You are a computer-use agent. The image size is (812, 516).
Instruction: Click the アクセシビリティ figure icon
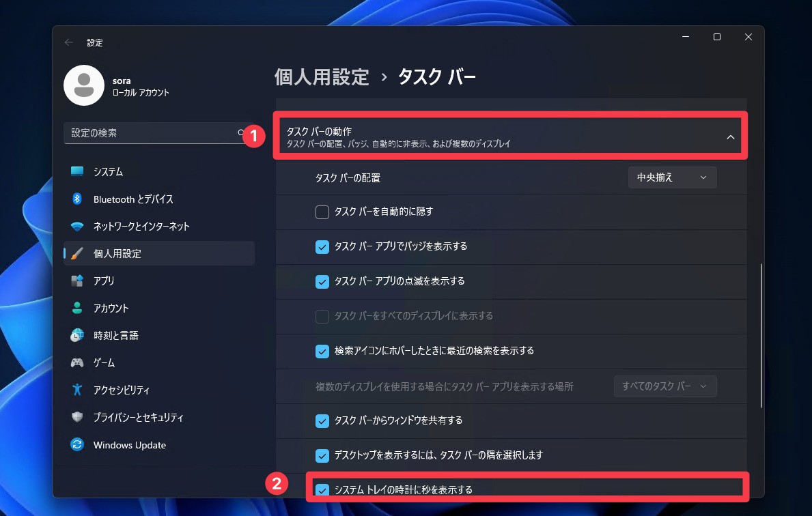(x=77, y=390)
